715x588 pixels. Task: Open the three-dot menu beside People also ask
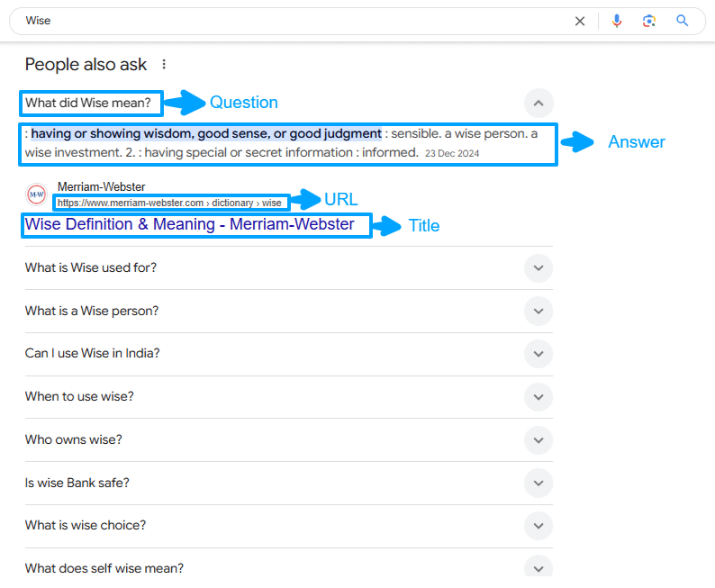[163, 64]
